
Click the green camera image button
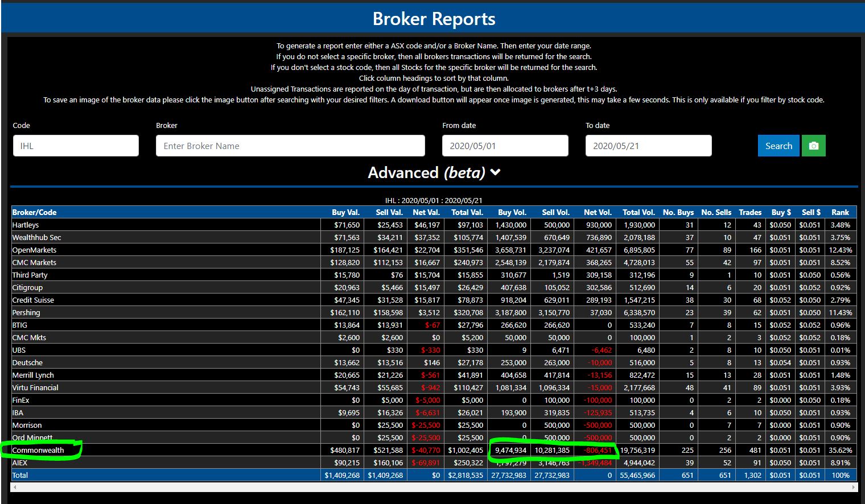813,146
